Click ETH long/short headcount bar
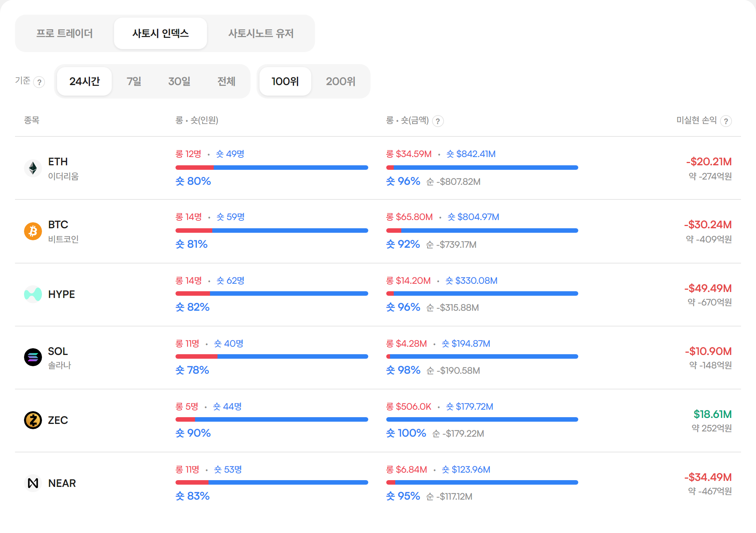The image size is (756, 533). click(272, 168)
